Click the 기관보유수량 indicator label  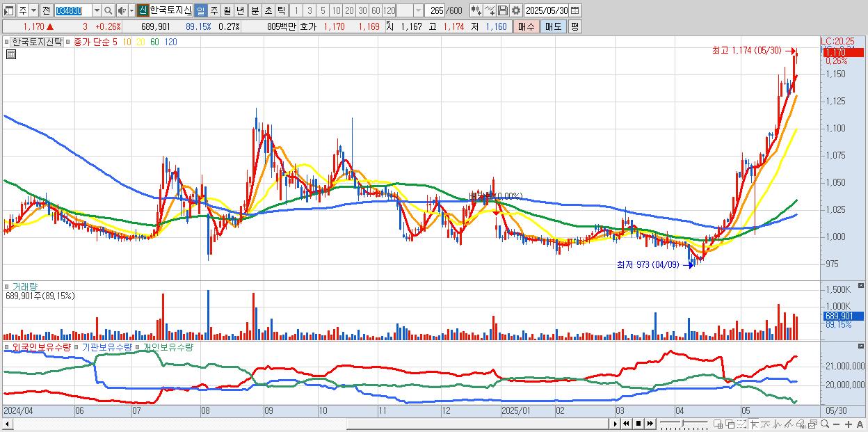[106, 346]
